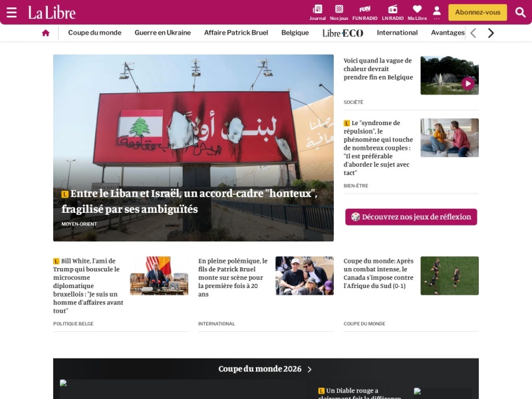
Task: Select Coupe du monde nav item
Action: coord(94,33)
